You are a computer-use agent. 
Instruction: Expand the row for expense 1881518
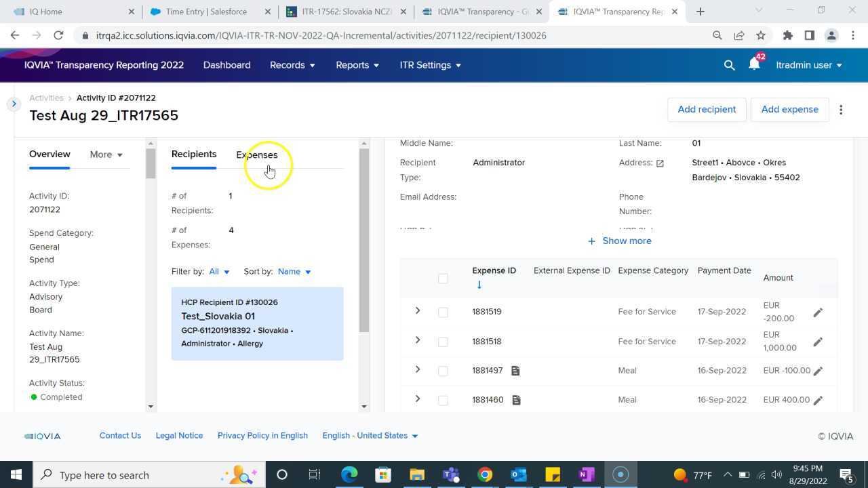[x=418, y=340]
